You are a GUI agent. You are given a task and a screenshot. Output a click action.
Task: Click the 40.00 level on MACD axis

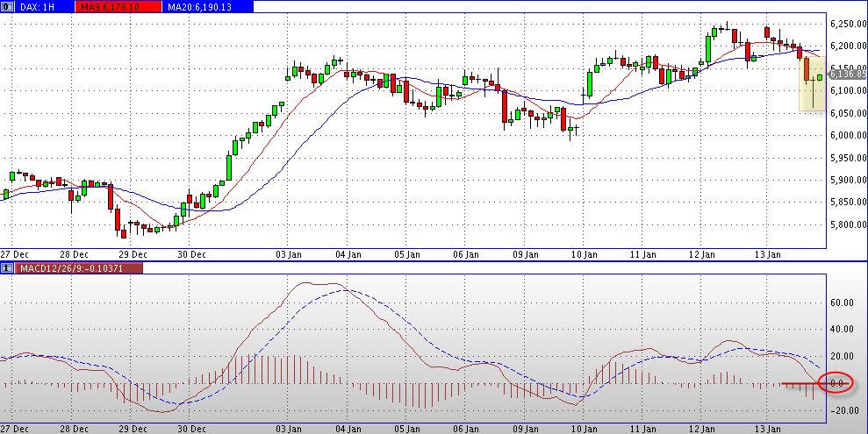840,330
